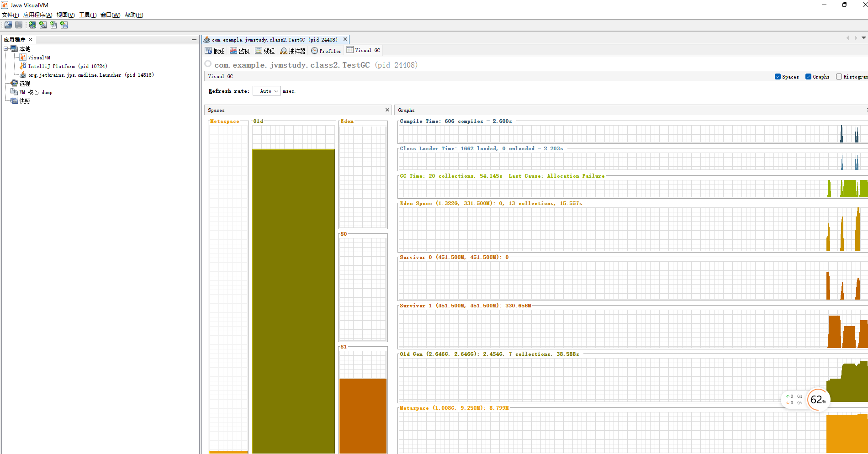Select the VM 核心 dump tree item
This screenshot has width=868, height=454.
[x=36, y=92]
